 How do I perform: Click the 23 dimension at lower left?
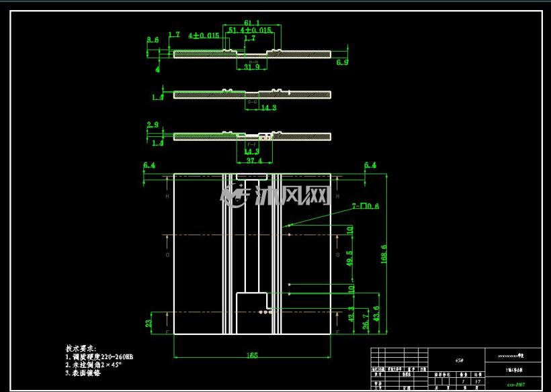149,324
